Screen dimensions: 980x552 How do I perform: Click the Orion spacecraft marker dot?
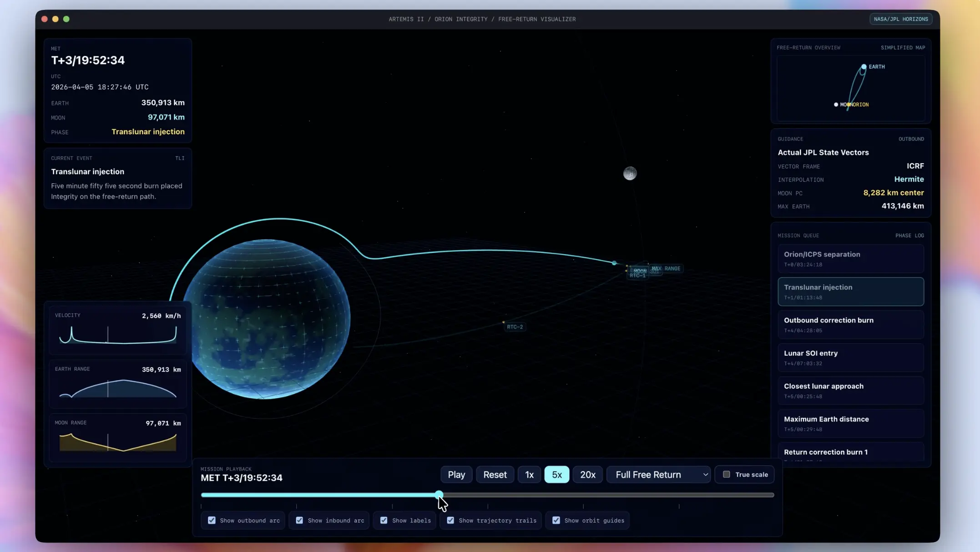pos(614,263)
